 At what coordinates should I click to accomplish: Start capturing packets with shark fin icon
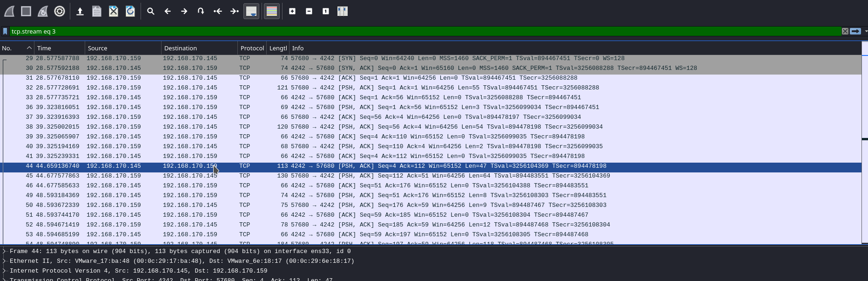(x=9, y=11)
